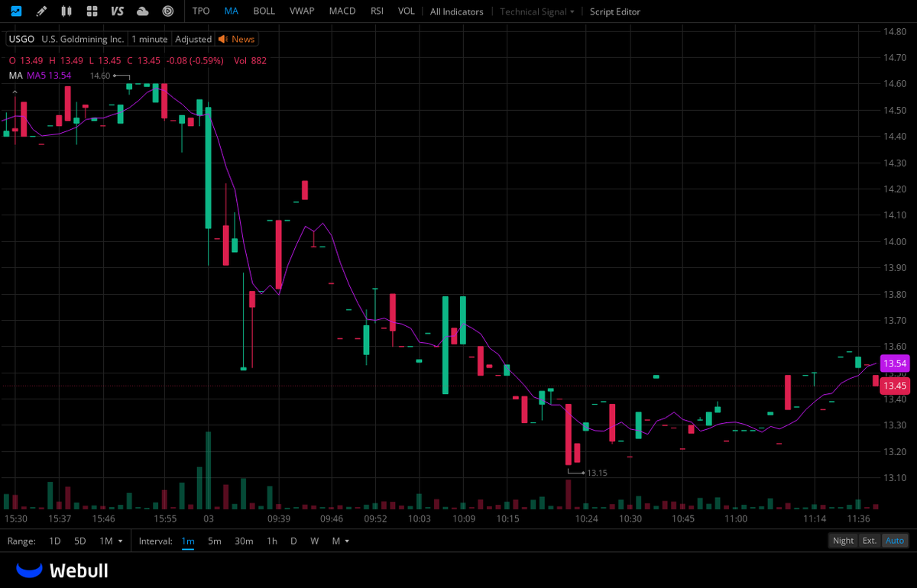
Task: Open the 1M range dropdown
Action: pos(110,541)
